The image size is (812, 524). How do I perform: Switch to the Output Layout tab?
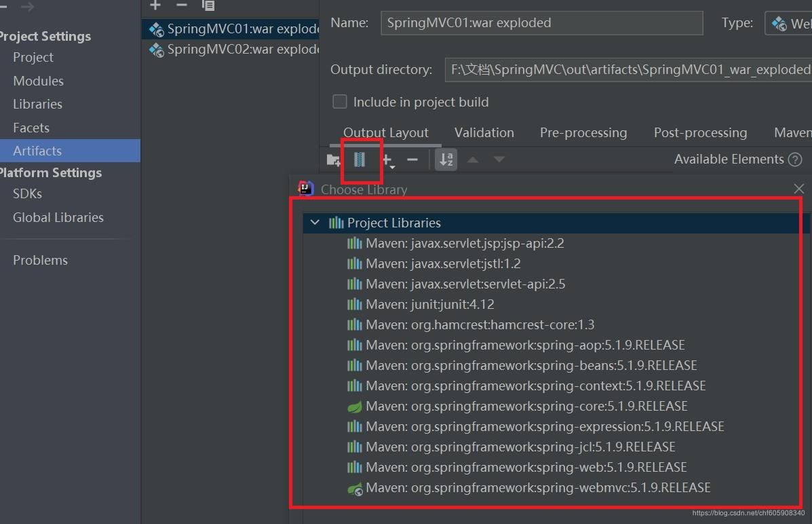386,132
